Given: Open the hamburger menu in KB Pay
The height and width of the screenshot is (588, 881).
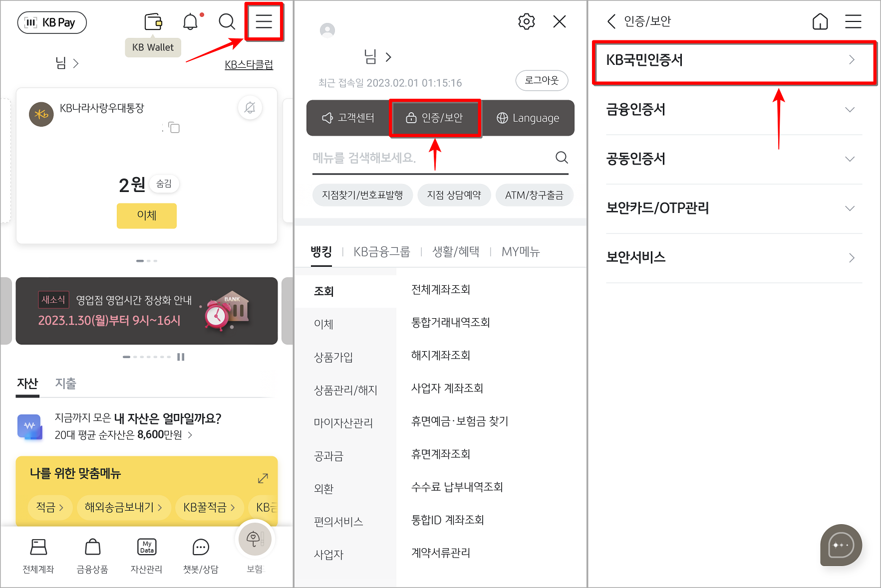Looking at the screenshot, I should point(264,22).
